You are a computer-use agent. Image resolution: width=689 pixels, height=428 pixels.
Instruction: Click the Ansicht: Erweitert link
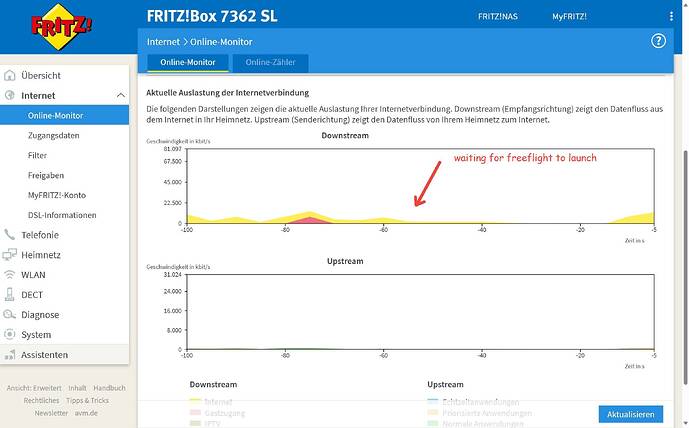[34, 388]
